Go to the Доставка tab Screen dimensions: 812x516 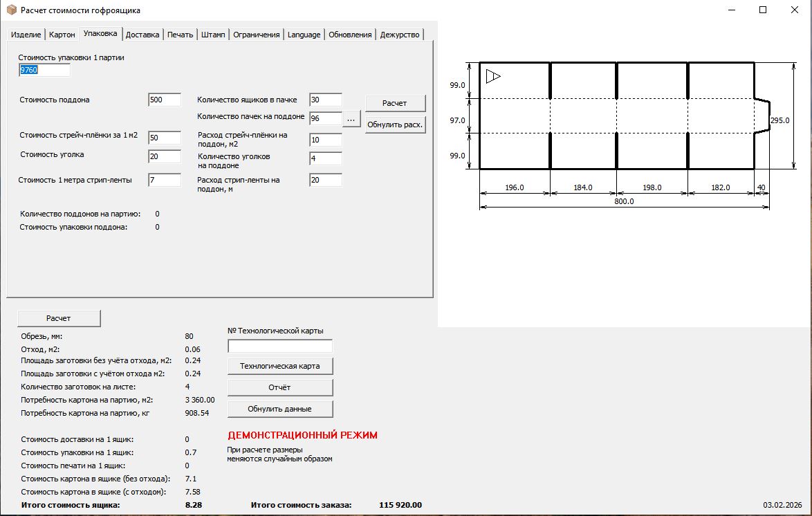tap(142, 35)
